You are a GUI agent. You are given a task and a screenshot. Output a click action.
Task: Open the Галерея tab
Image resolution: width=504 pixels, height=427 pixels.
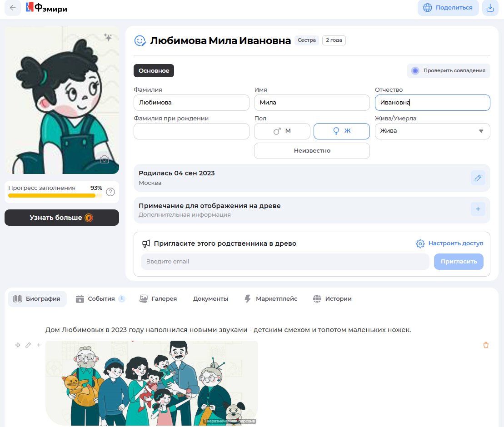point(158,299)
